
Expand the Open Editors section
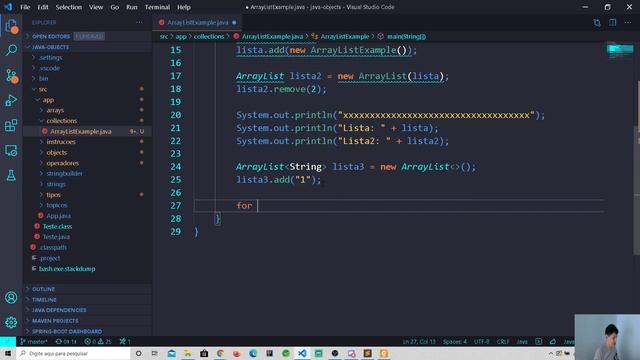pyautogui.click(x=88, y=36)
